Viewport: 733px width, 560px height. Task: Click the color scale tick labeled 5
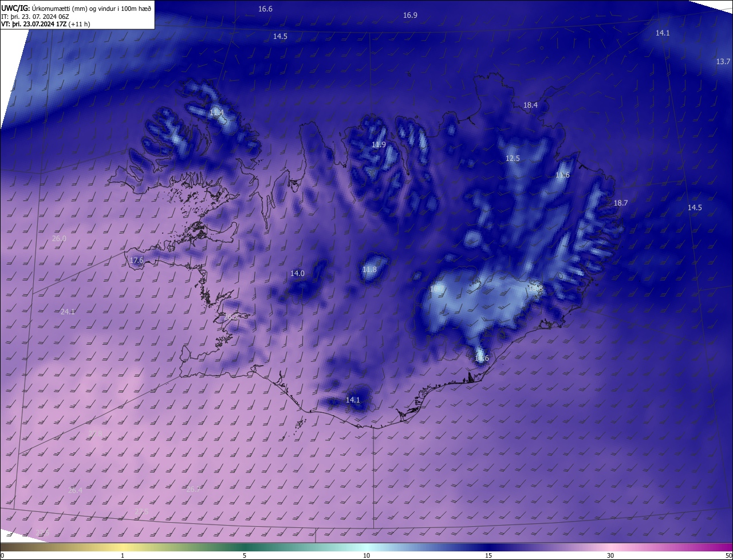[245, 555]
